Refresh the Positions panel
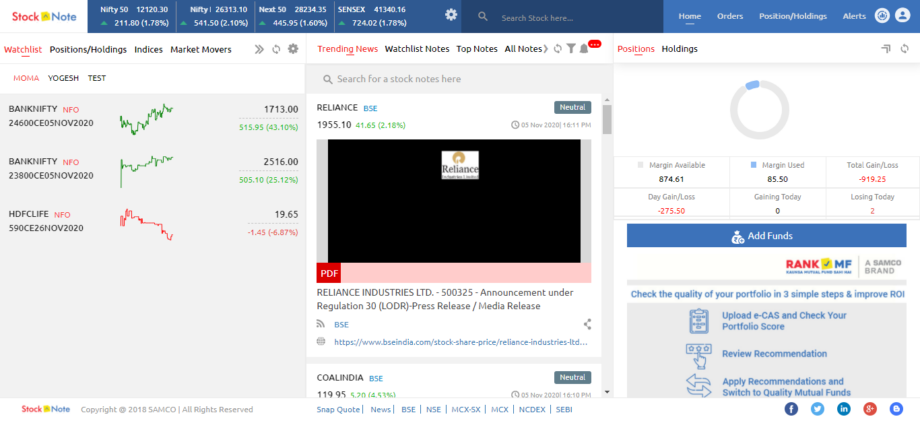 click(x=904, y=49)
